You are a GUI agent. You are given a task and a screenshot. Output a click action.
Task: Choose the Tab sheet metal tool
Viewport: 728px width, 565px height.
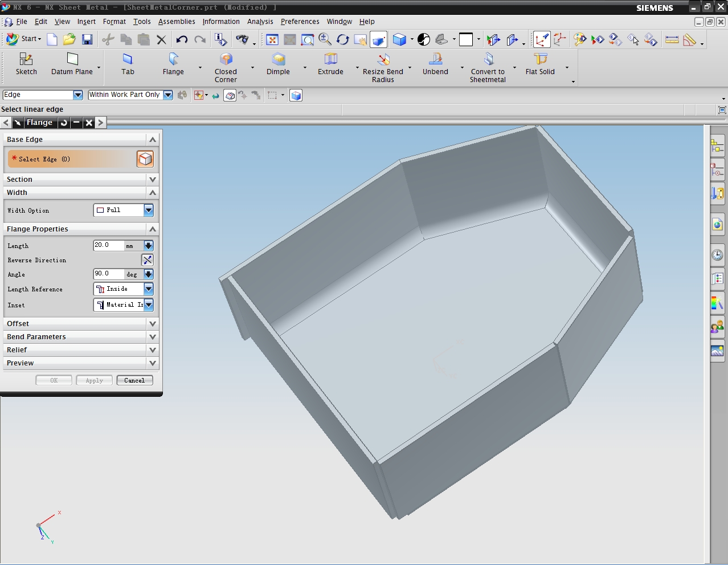tap(128, 64)
